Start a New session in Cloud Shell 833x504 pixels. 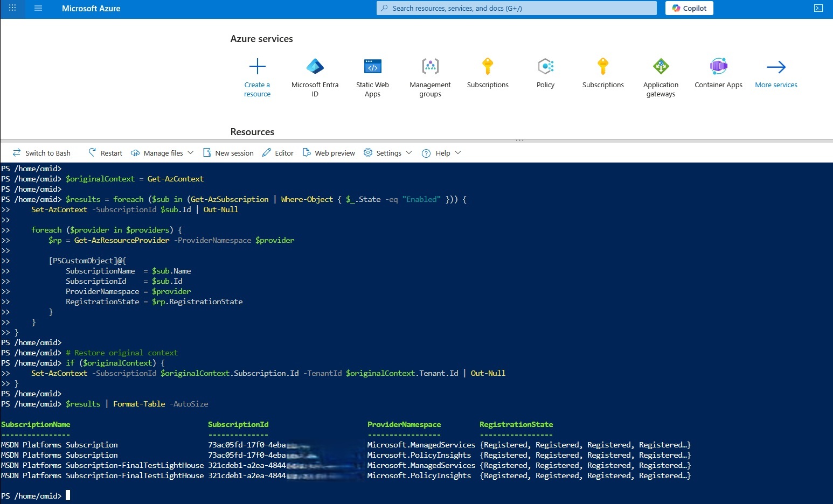coord(228,153)
